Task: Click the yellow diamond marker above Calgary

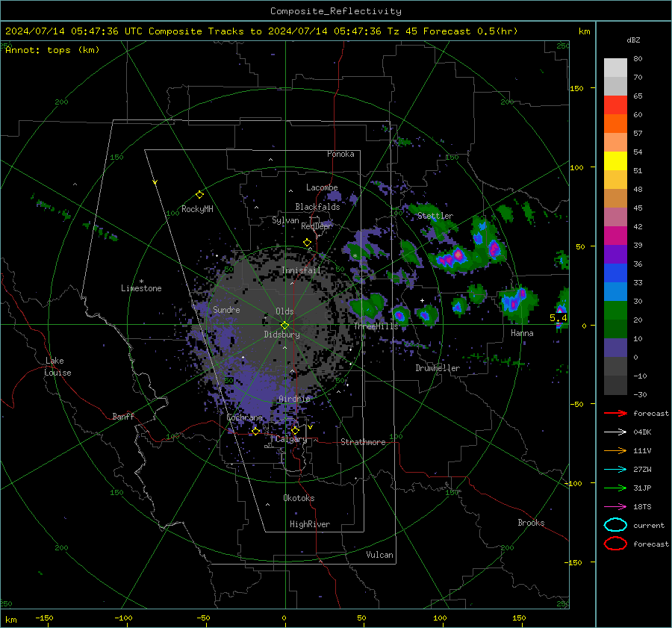Action: point(295,430)
